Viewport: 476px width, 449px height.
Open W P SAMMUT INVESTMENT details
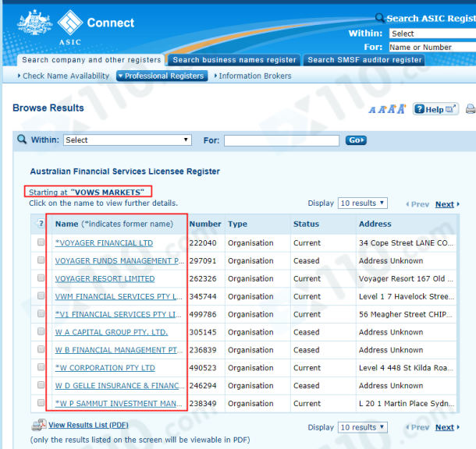pos(119,404)
